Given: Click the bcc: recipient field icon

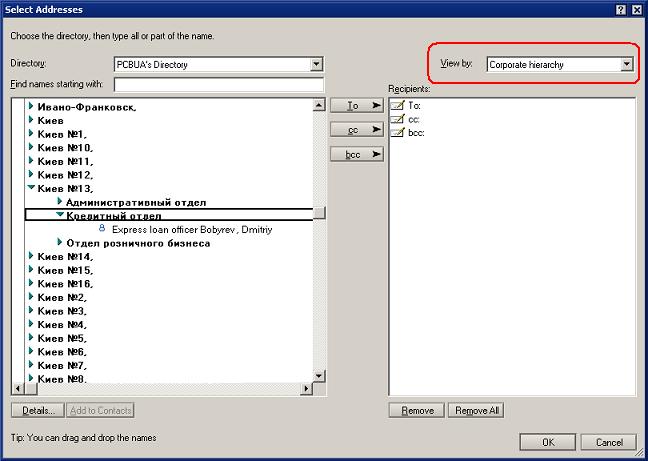Looking at the screenshot, I should [x=398, y=132].
